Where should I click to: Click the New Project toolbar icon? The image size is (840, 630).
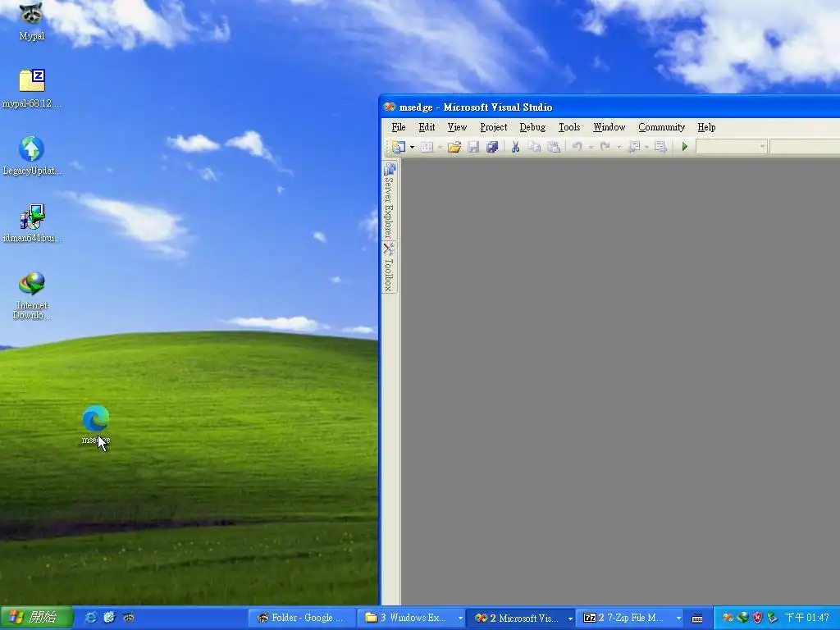398,147
